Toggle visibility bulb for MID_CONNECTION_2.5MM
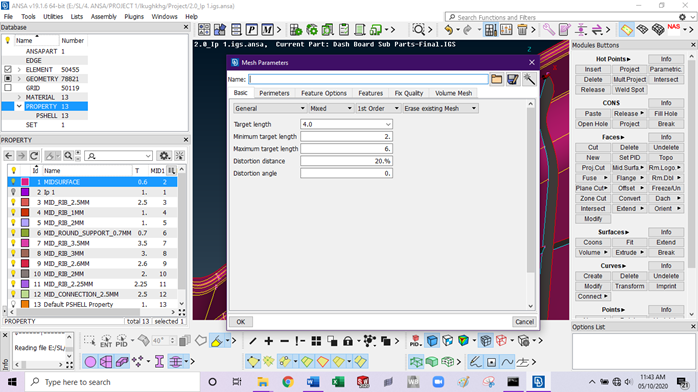698x392 pixels. tap(13, 294)
